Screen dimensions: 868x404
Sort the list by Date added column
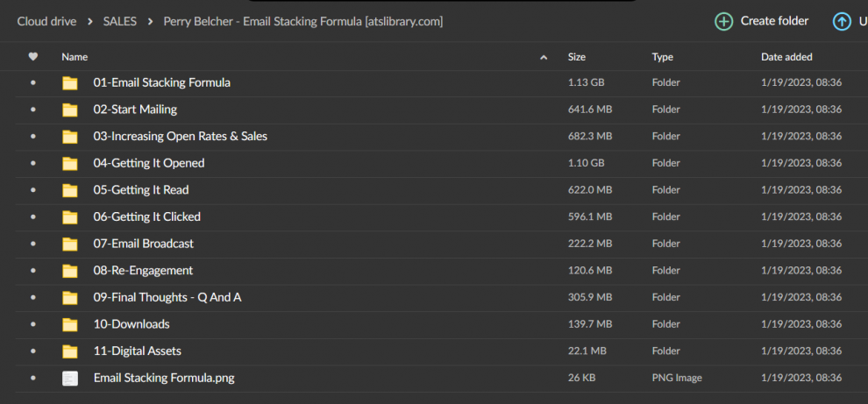point(786,57)
